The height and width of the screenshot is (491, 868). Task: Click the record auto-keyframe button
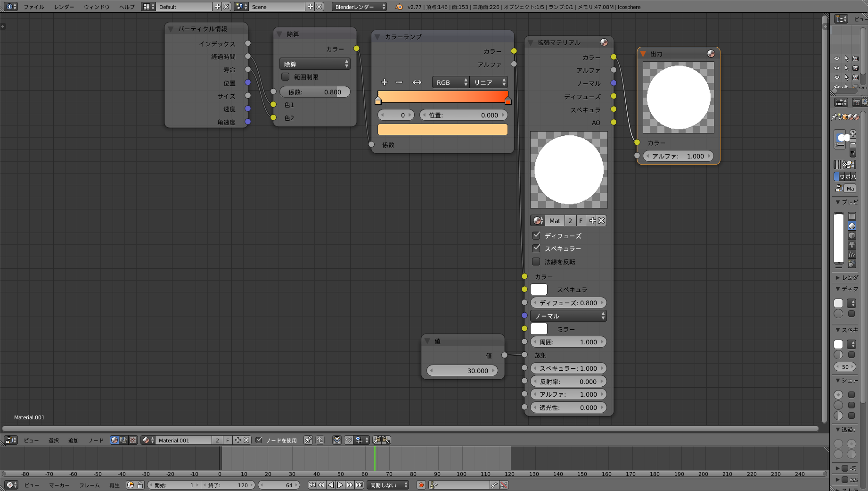point(421,485)
